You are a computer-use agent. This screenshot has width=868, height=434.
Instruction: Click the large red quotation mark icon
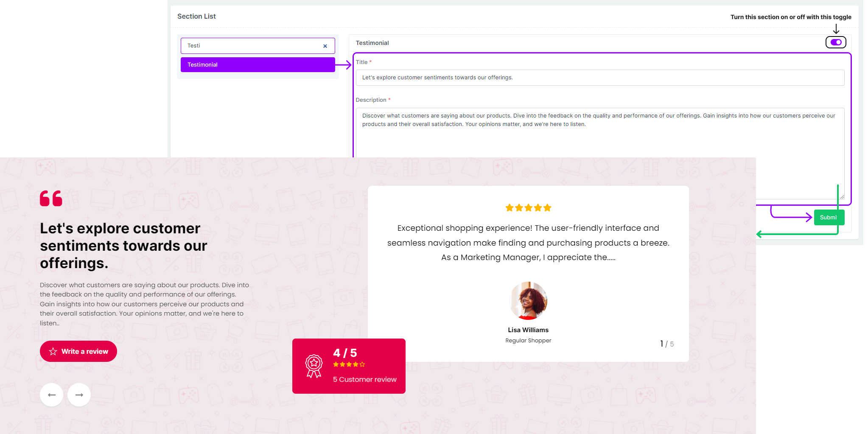[51, 199]
